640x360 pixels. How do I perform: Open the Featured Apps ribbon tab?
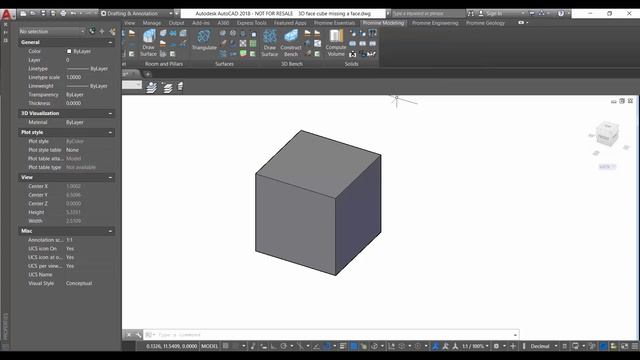(x=290, y=23)
